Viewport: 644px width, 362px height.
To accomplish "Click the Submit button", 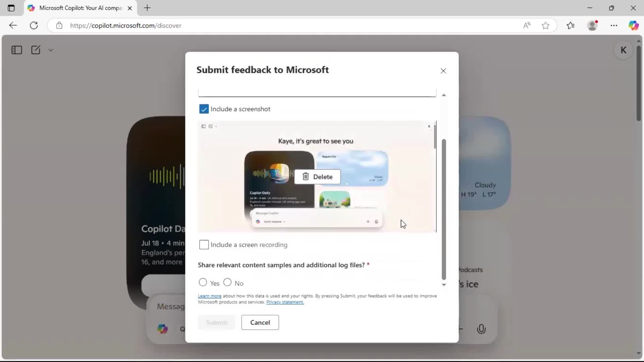I will pyautogui.click(x=217, y=322).
